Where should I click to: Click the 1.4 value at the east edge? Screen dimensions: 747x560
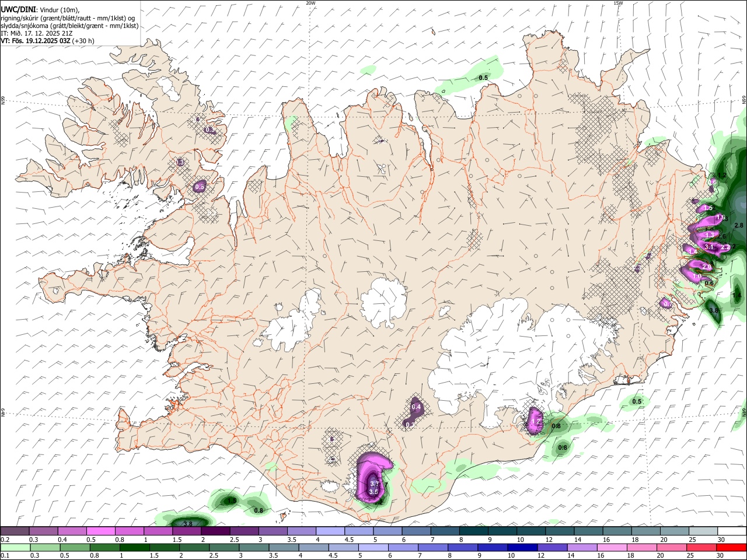tap(736, 296)
